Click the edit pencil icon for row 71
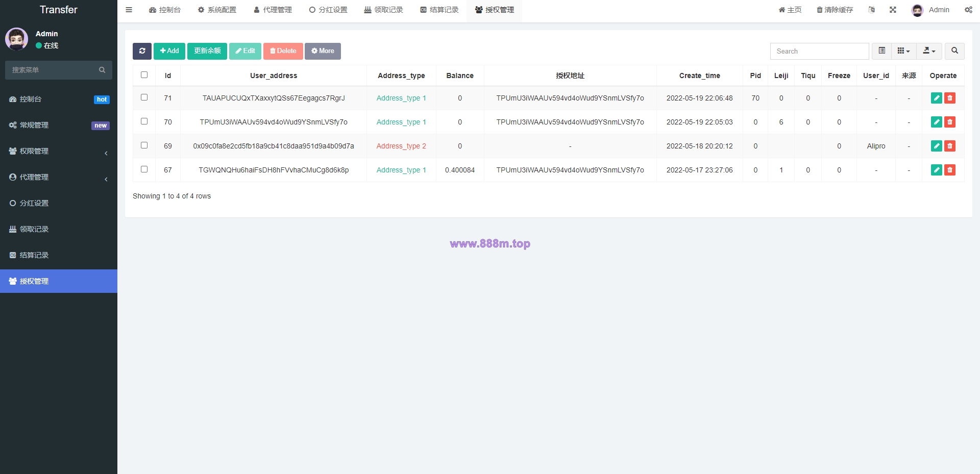 [x=936, y=98]
